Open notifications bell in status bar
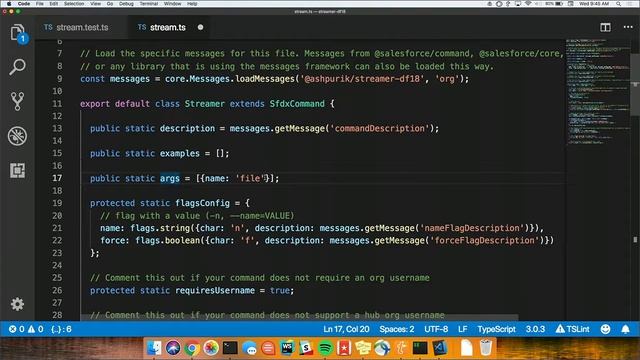Screen dimensions: 640x360 tap(625, 329)
